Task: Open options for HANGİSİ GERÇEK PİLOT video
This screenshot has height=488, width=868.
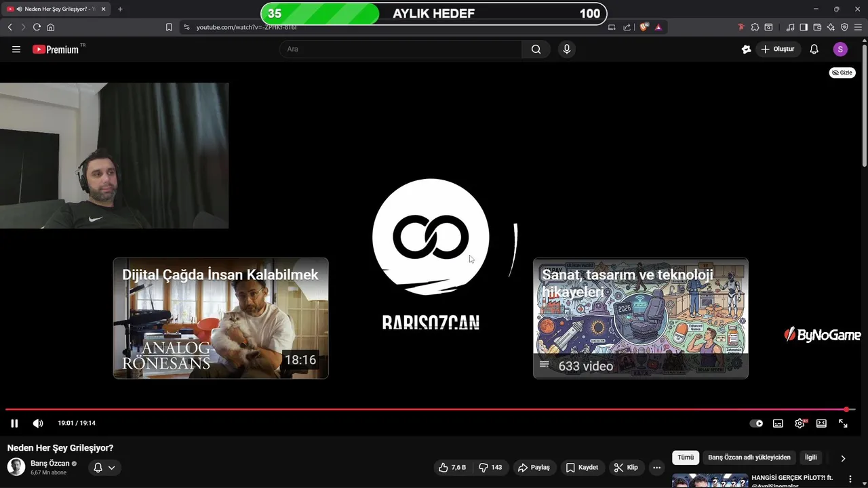Action: 850,479
